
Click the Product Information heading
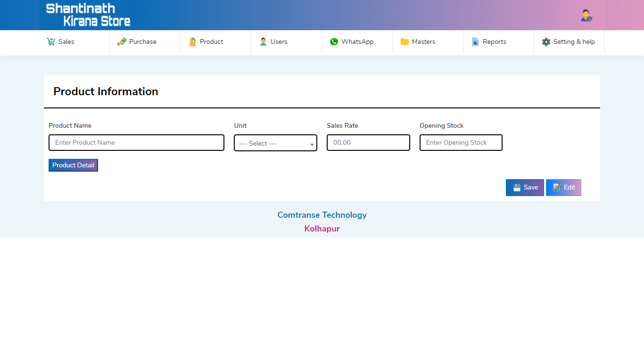point(106,91)
